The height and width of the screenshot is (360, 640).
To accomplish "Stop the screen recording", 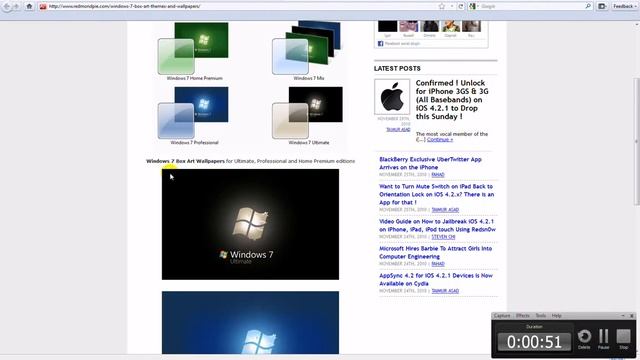I will click(623, 339).
